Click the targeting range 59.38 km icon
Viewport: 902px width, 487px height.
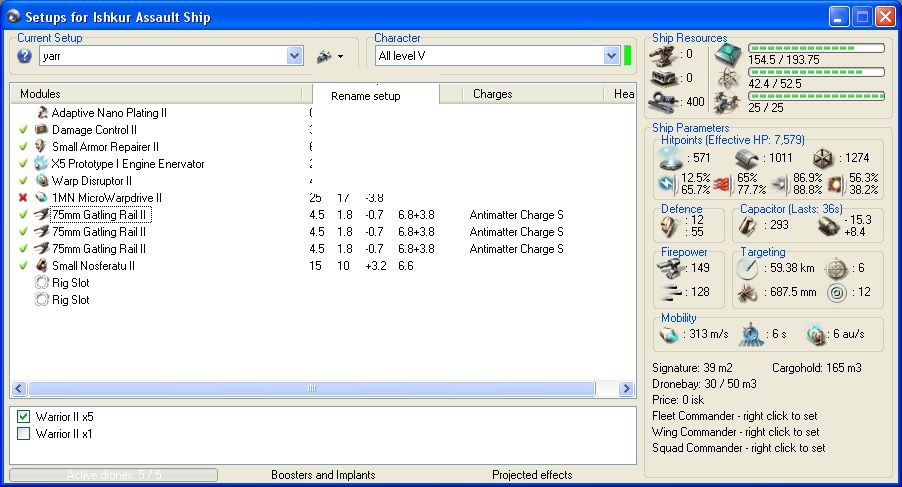[748, 269]
